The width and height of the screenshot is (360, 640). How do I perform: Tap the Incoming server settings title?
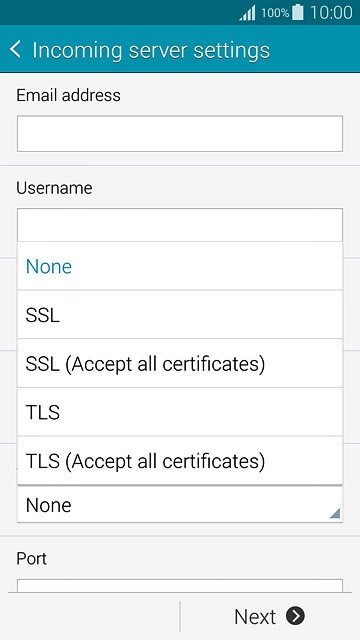click(x=151, y=50)
